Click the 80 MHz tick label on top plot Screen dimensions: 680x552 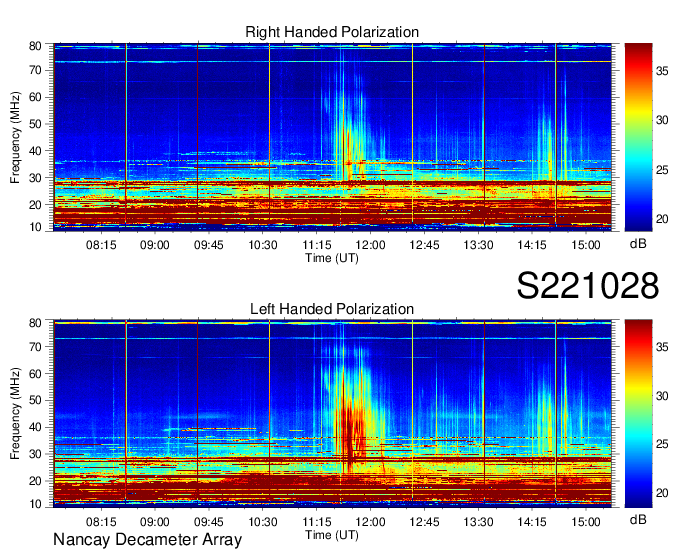click(35, 46)
